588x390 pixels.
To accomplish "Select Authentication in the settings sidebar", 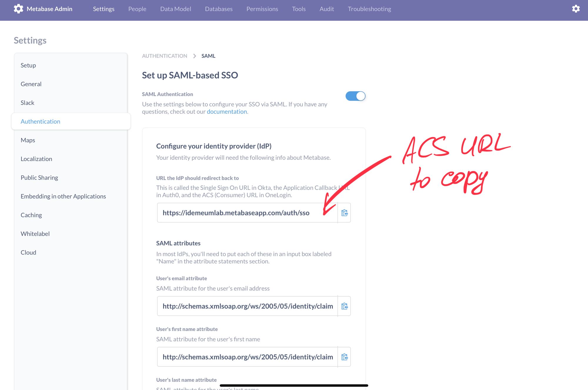I will coord(71,121).
